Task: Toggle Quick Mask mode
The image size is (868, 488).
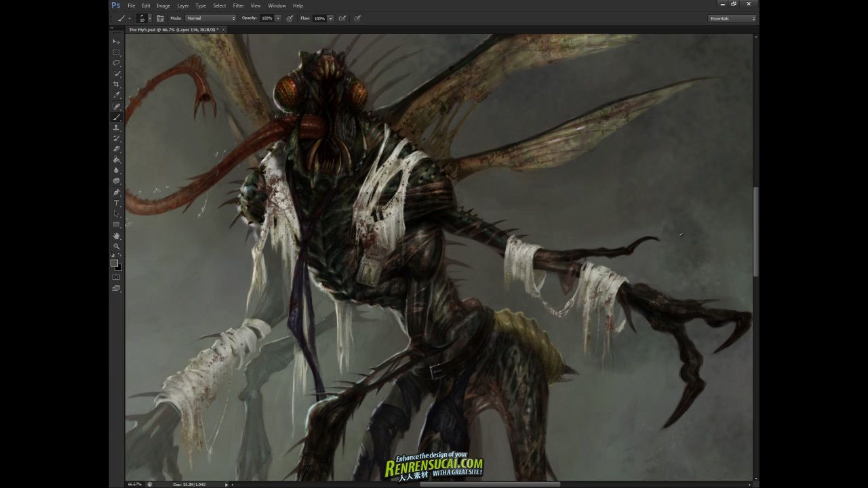Action: click(116, 277)
